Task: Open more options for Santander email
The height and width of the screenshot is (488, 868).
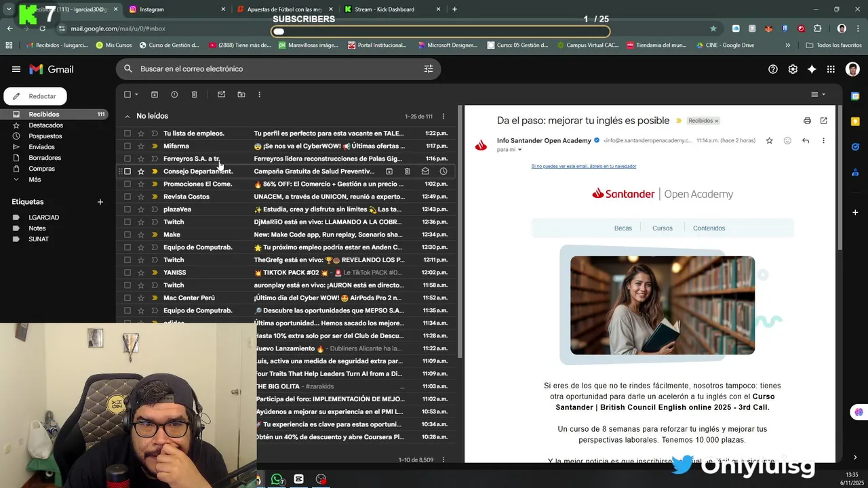Action: pos(823,140)
